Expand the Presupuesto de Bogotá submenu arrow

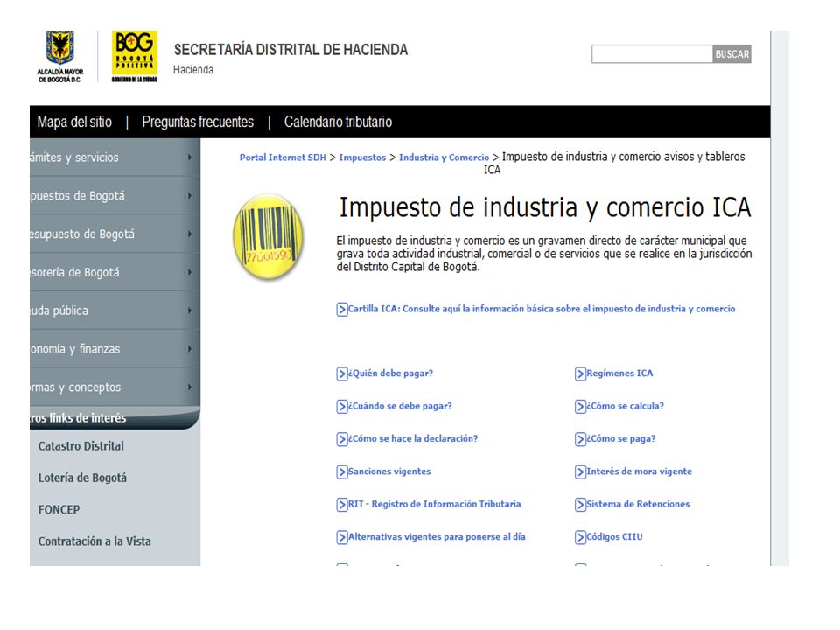pos(190,234)
